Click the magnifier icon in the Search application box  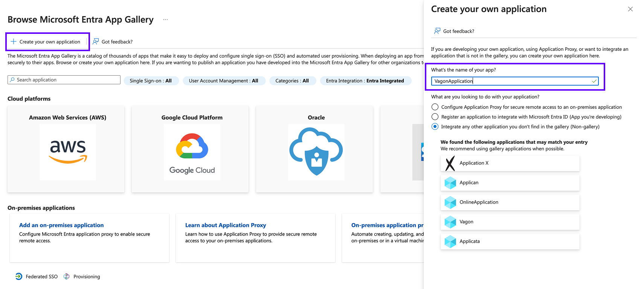tap(12, 80)
